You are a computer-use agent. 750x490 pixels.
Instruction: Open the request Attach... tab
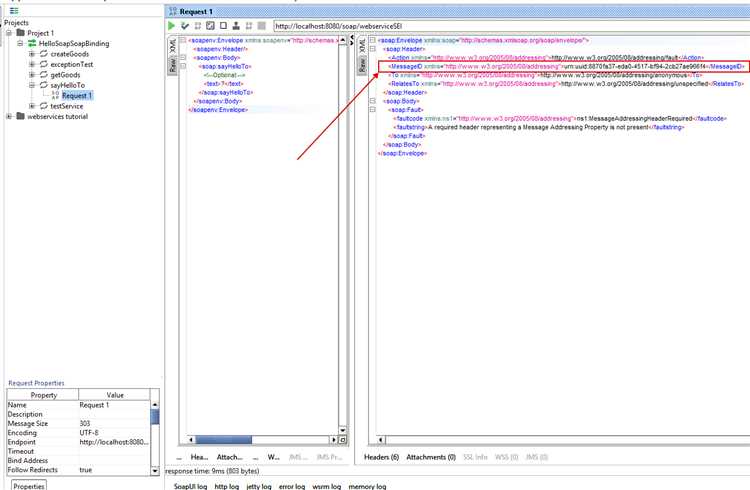[230, 457]
